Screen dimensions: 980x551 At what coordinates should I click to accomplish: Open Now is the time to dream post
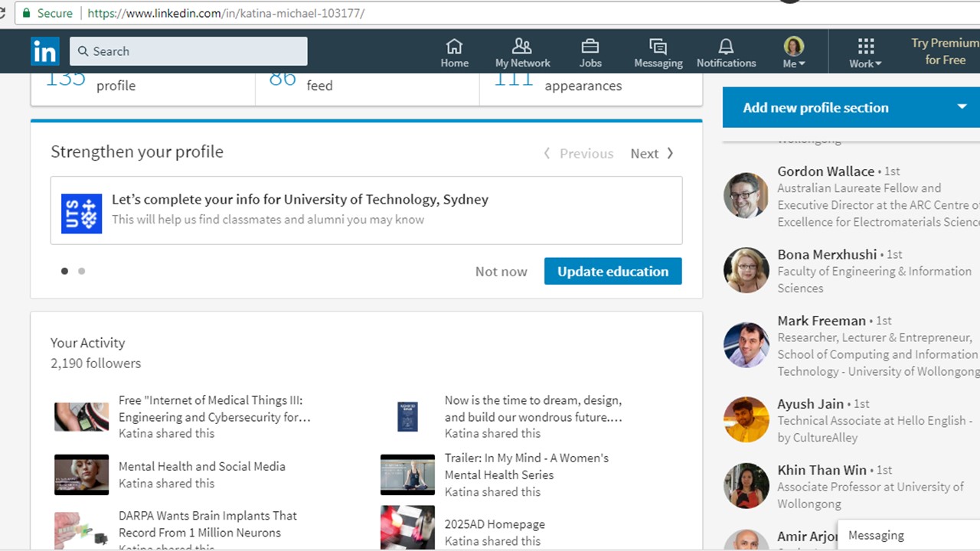(533, 409)
